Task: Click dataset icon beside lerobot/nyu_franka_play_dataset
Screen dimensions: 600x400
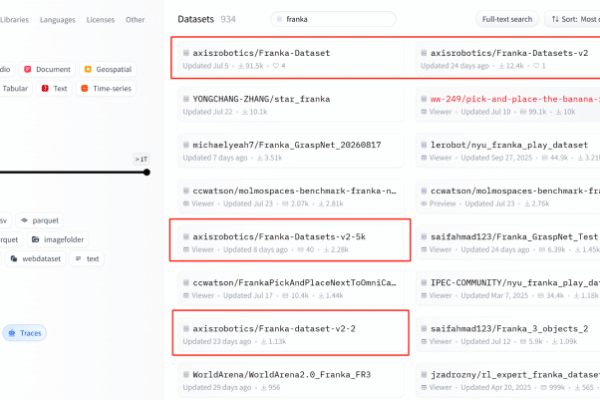Action: (x=424, y=145)
